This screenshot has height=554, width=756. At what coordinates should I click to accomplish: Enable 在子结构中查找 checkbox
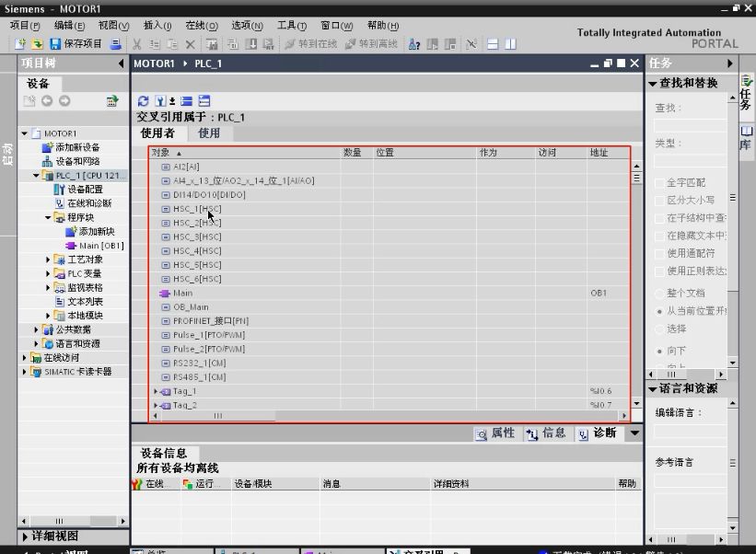coord(660,218)
